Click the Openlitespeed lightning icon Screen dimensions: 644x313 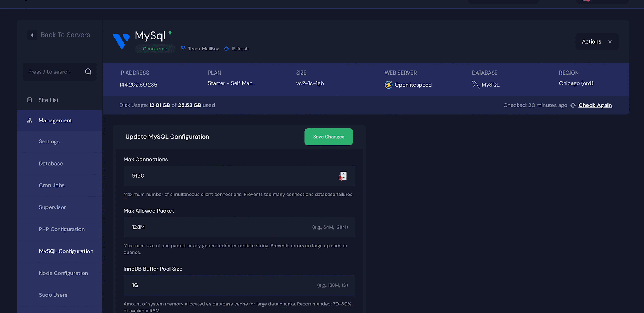(388, 85)
